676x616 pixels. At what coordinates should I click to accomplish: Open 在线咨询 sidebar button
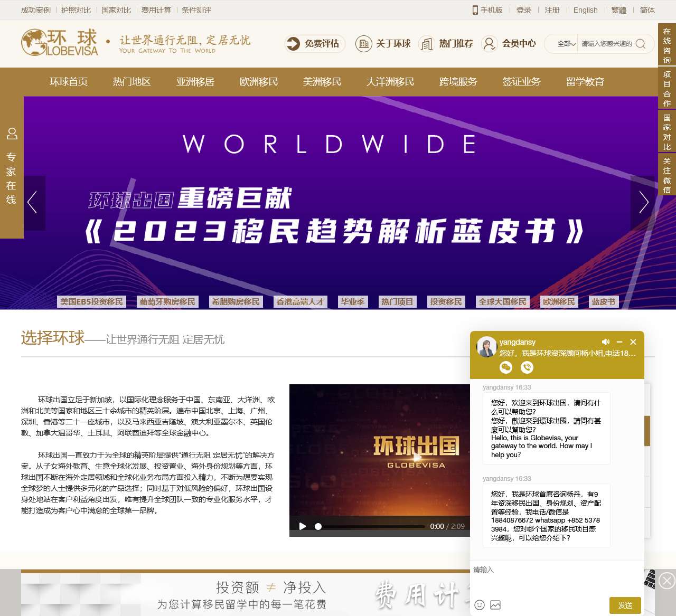tap(667, 45)
